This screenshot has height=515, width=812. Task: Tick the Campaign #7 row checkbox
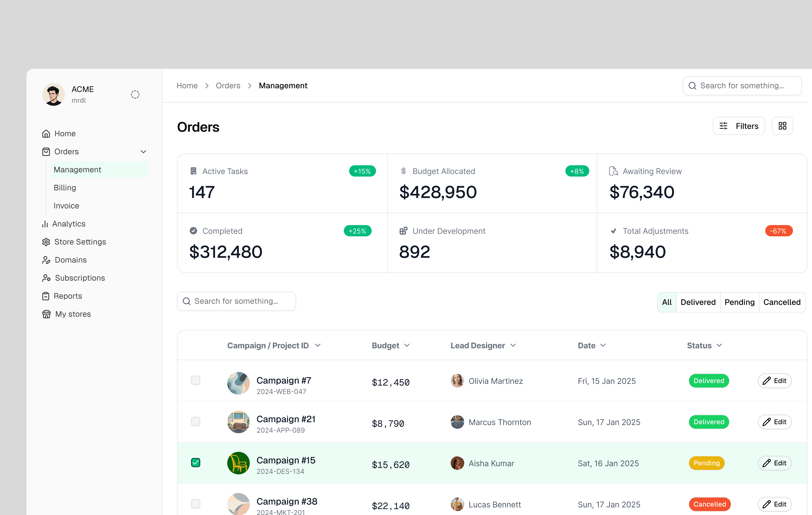(196, 380)
